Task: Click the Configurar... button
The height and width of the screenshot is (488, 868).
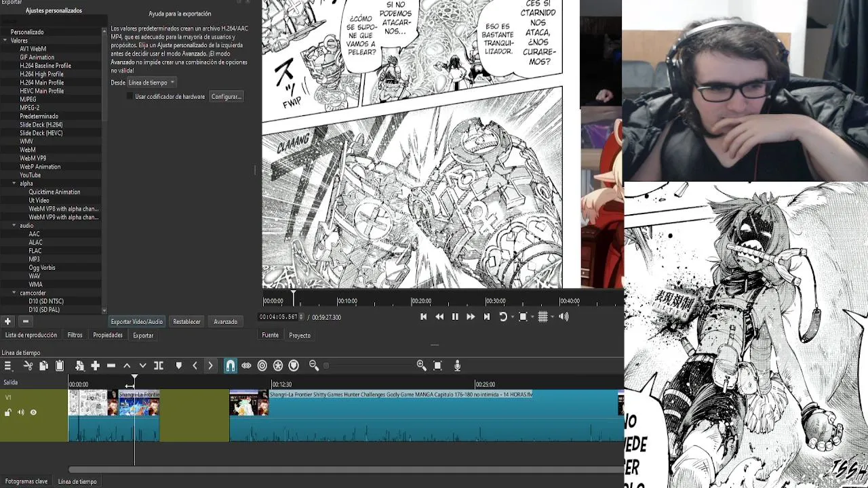Action: click(x=226, y=97)
